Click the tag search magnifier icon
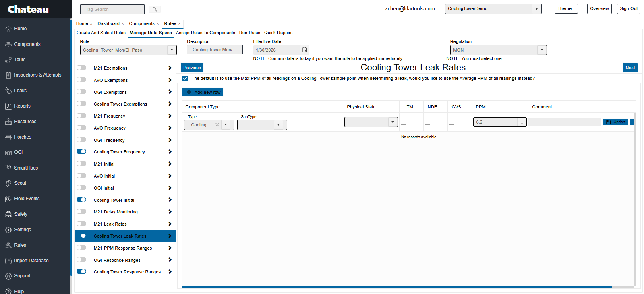Screen dimensions: 644x294 [x=155, y=9]
